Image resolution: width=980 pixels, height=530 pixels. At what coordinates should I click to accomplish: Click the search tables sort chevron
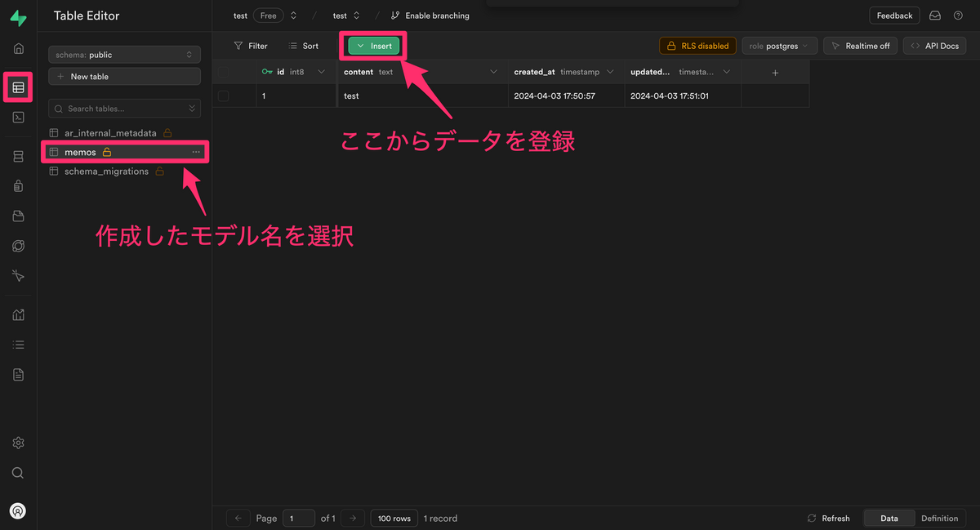click(x=193, y=108)
